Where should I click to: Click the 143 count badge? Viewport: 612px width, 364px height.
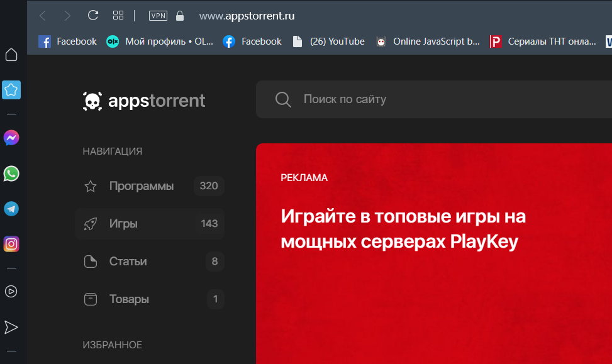(209, 224)
